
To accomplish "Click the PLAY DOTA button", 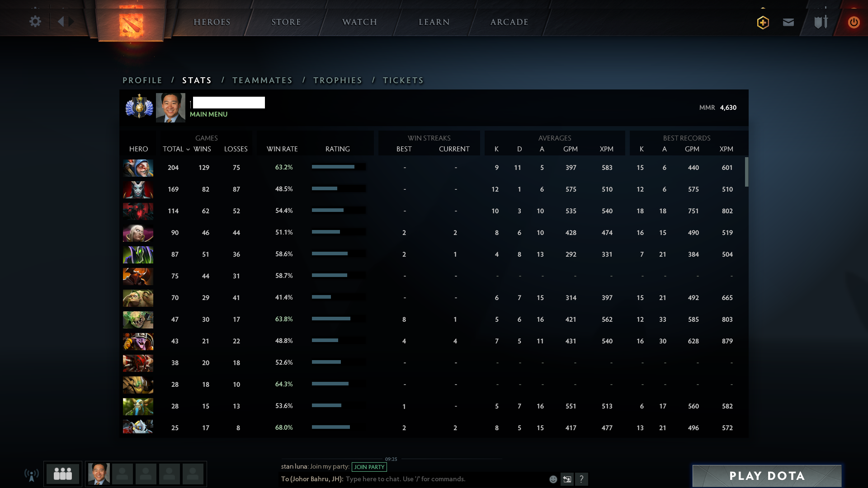I will 767,476.
